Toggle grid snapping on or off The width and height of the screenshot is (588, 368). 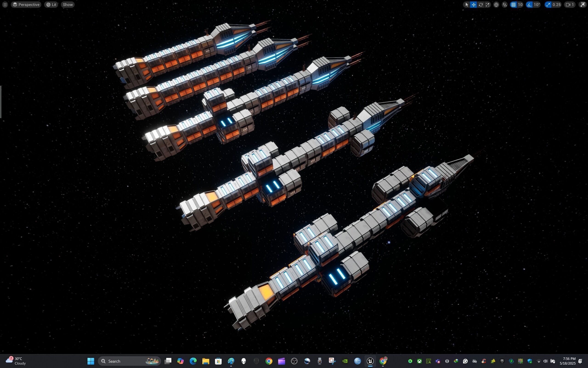click(x=513, y=5)
